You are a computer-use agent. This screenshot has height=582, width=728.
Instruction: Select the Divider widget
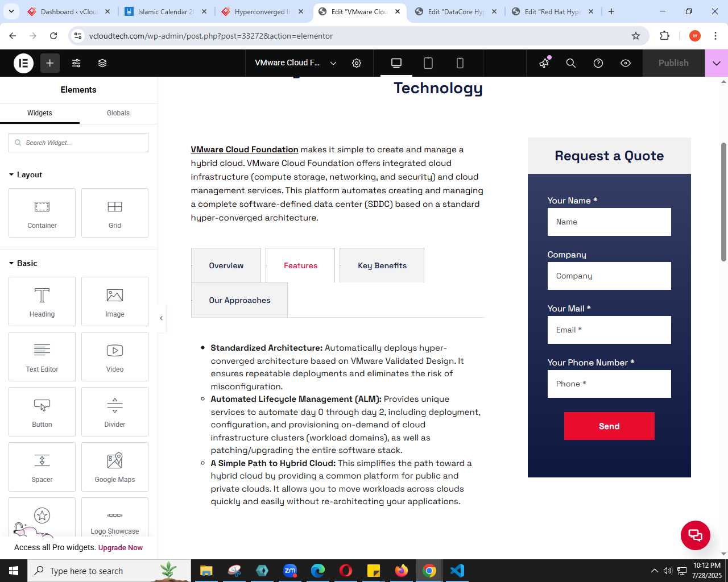pos(115,412)
